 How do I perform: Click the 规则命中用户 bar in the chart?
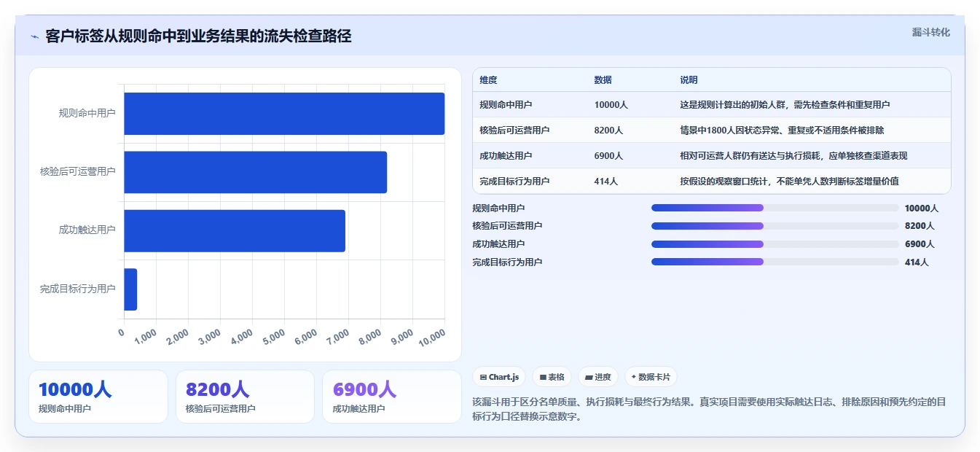click(284, 114)
